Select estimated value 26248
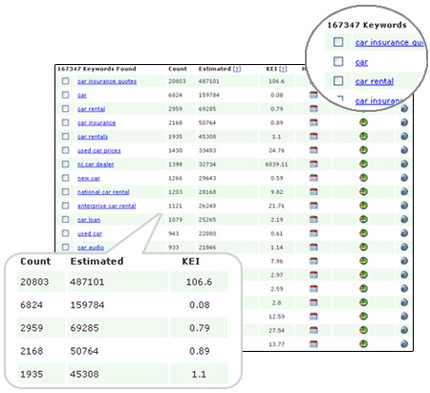 [207, 206]
